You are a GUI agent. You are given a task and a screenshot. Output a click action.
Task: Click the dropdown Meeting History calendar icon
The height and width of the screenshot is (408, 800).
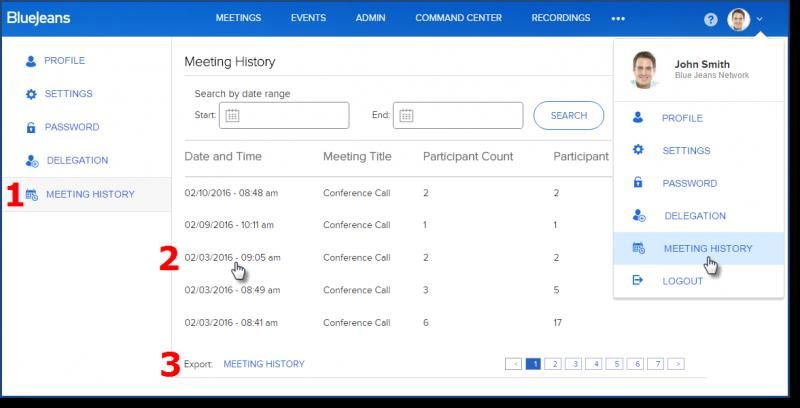[638, 248]
